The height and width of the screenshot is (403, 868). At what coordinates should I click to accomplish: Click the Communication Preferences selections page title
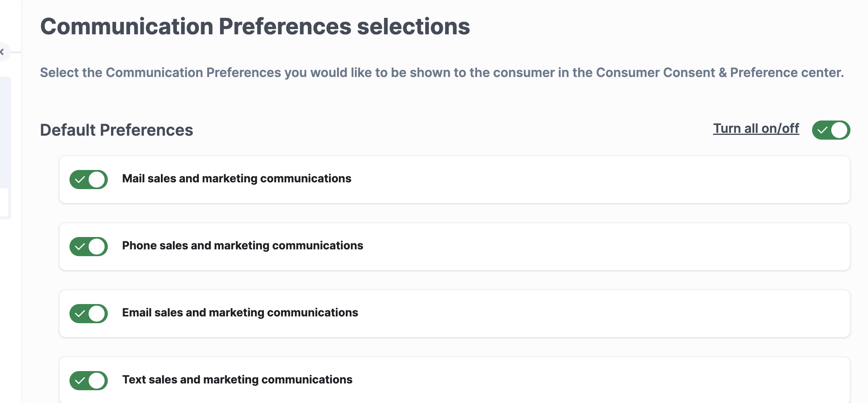255,26
